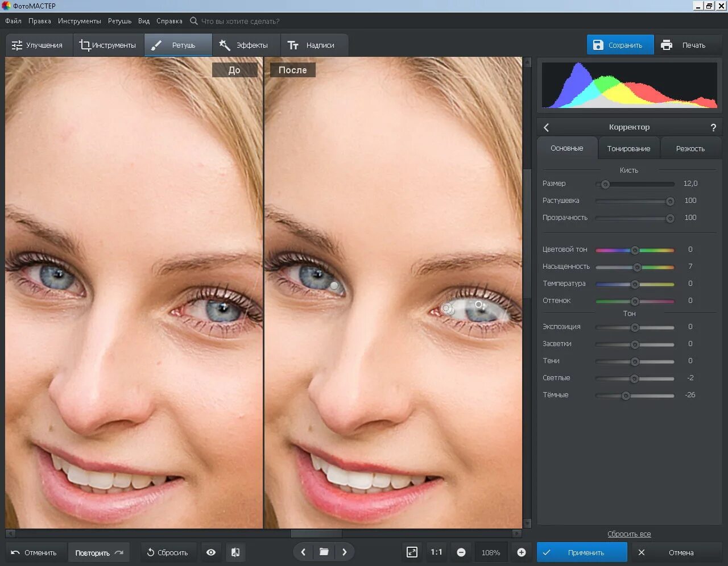Toggle the eye preview original icon
728x566 pixels.
pyautogui.click(x=211, y=552)
